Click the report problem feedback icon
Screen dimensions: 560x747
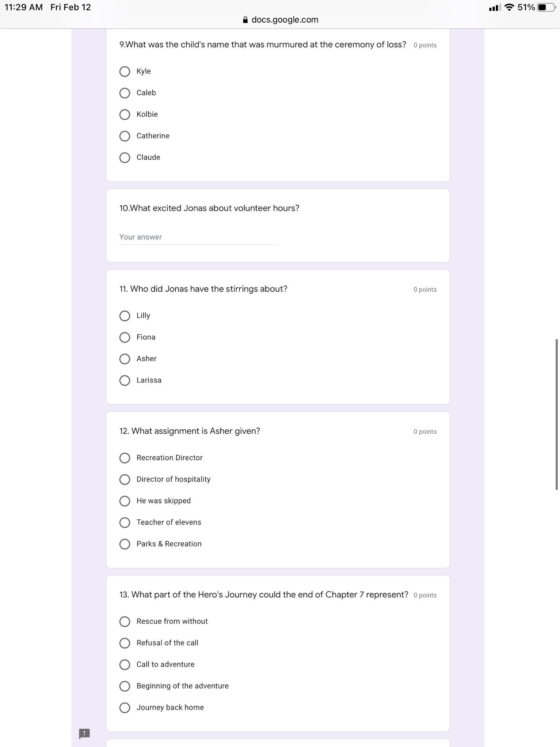click(x=84, y=734)
